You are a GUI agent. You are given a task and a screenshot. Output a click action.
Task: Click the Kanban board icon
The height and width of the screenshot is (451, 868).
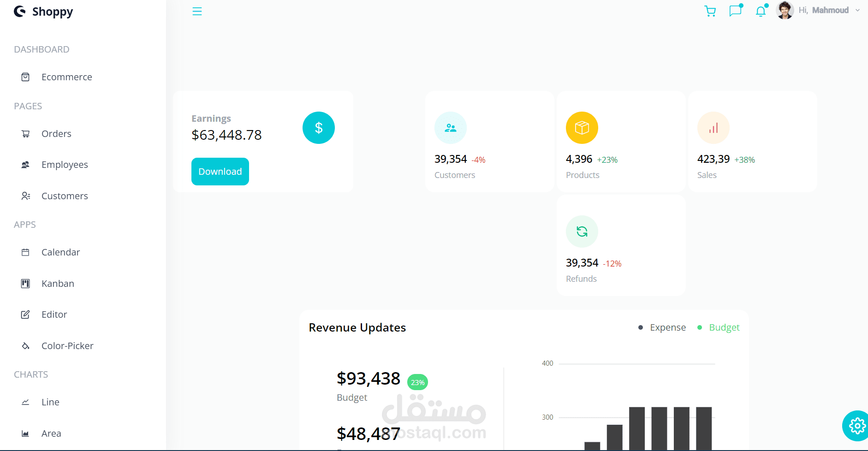point(25,284)
